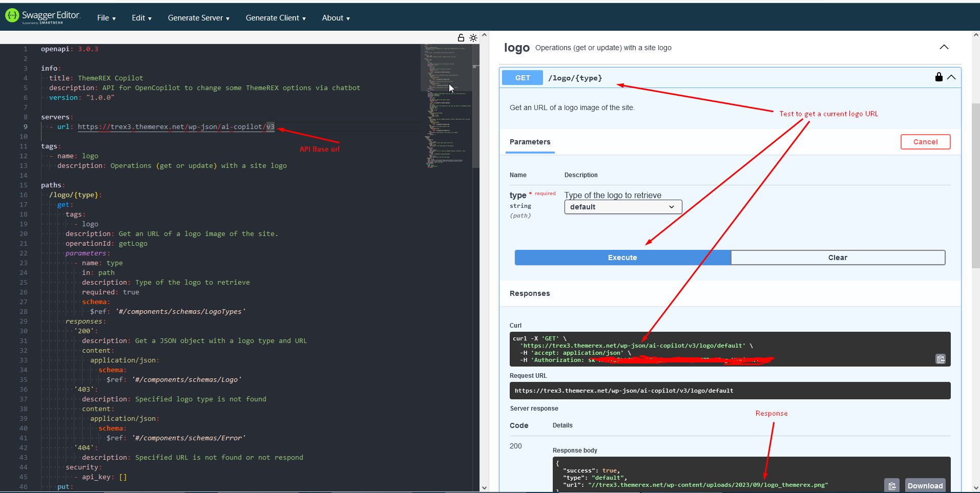
Task: Click the Download response button
Action: tap(925, 486)
